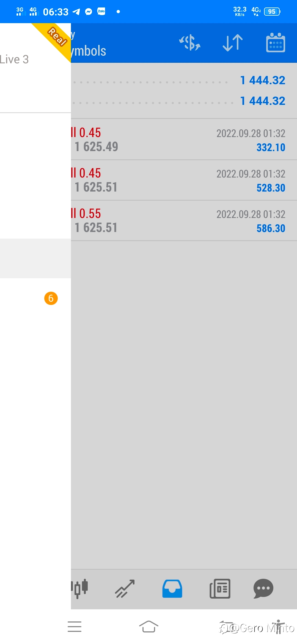Open the news page icon
Viewport: 297px width, 644px height.
220,589
